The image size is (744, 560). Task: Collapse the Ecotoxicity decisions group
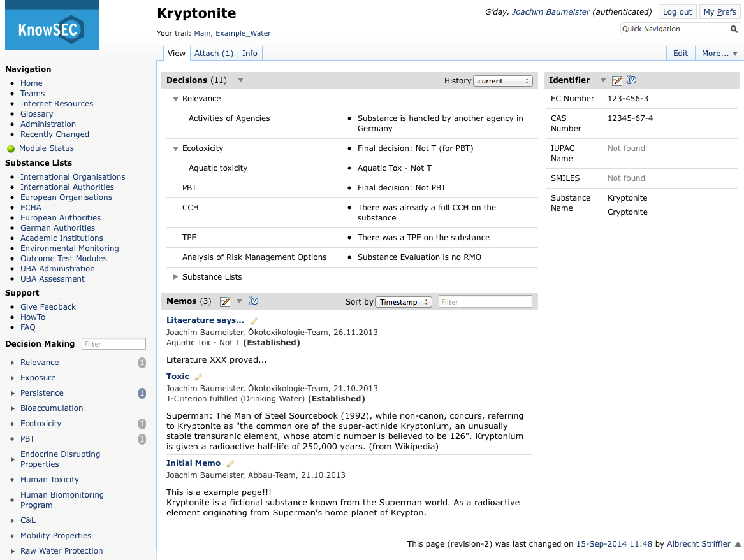[175, 149]
